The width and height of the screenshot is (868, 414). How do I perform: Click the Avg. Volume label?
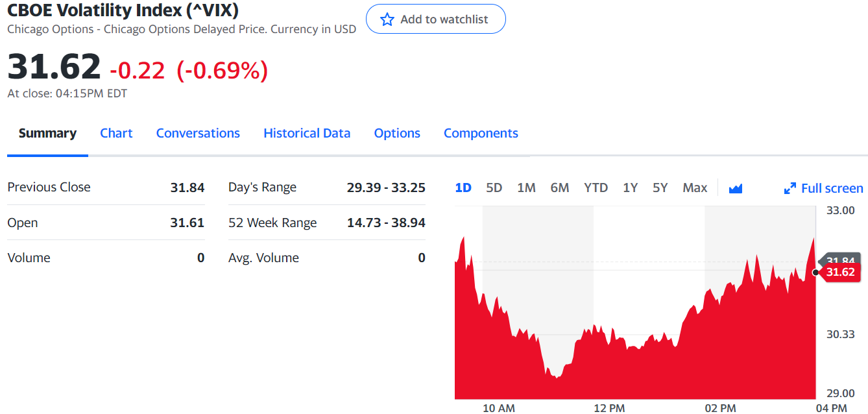pos(263,258)
